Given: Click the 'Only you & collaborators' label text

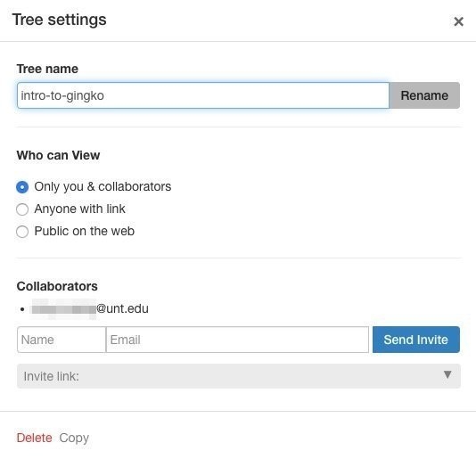Looking at the screenshot, I should pos(103,186).
